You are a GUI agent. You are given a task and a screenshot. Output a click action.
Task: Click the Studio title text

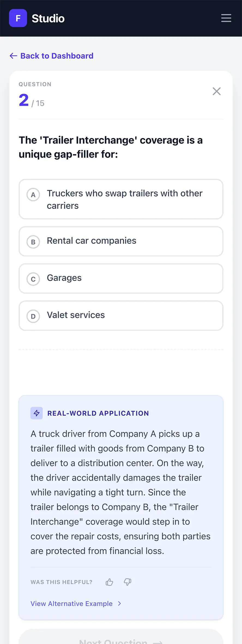tap(48, 19)
